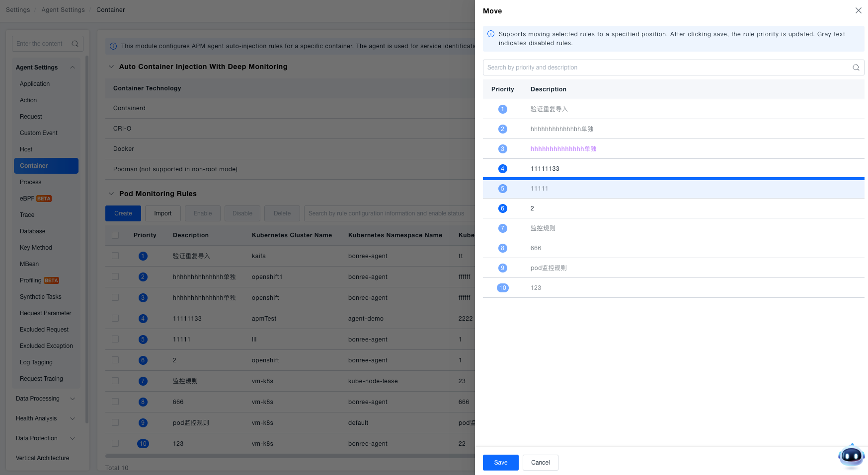868x475 pixels.
Task: Check the box for the 监控规则 rule row
Action: pyautogui.click(x=115, y=381)
